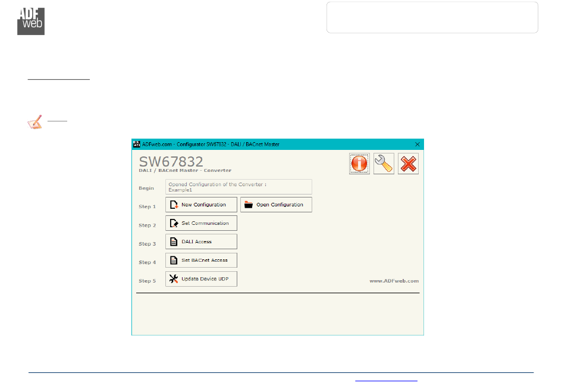This screenshot has width=565, height=392.
Task: Click Update Device UDP button
Action: click(201, 279)
